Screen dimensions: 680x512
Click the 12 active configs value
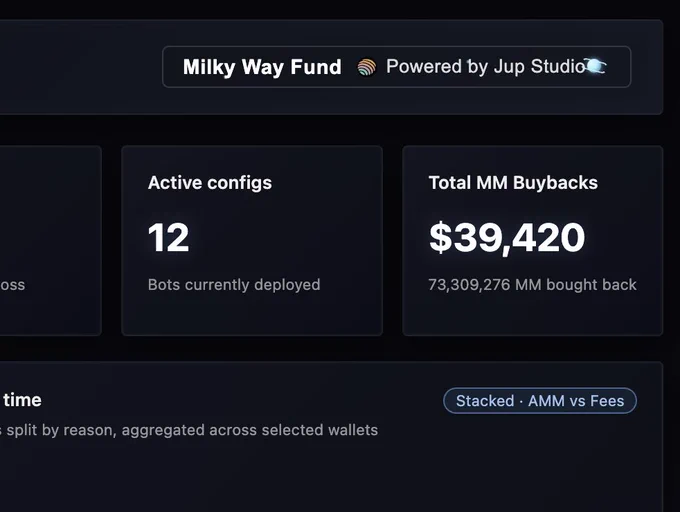tap(169, 237)
